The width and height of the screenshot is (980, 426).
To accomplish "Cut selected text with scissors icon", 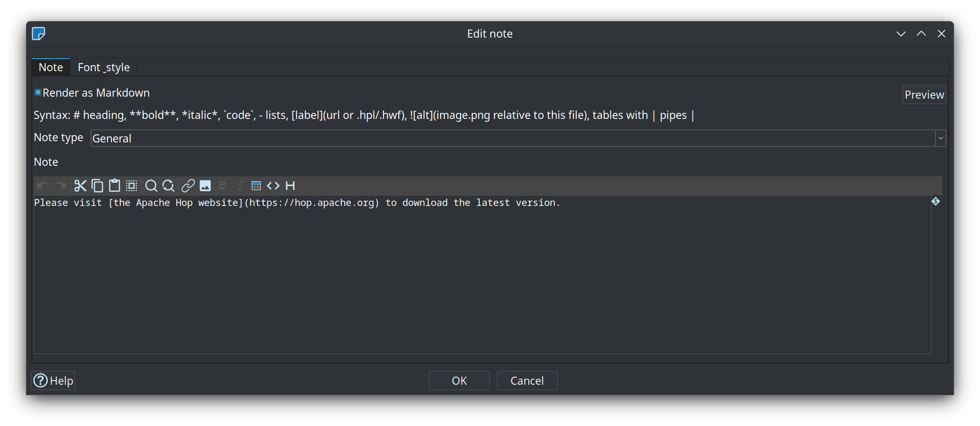I will tap(80, 186).
